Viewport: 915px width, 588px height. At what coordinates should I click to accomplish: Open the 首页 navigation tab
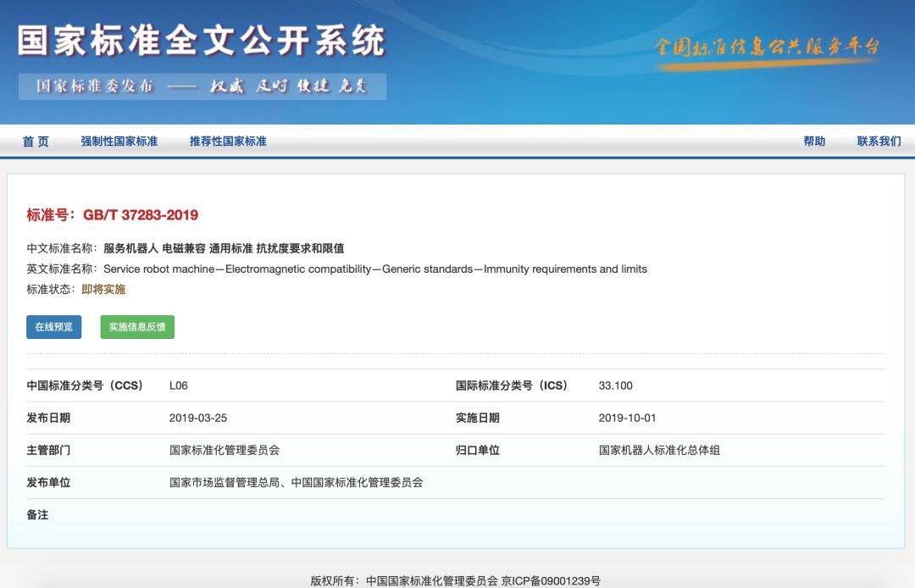point(36,141)
